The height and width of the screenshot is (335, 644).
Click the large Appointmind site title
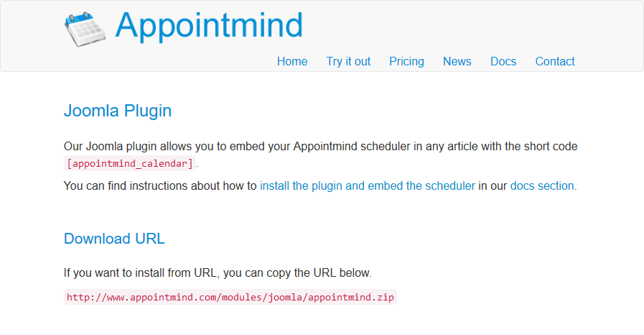click(x=209, y=25)
